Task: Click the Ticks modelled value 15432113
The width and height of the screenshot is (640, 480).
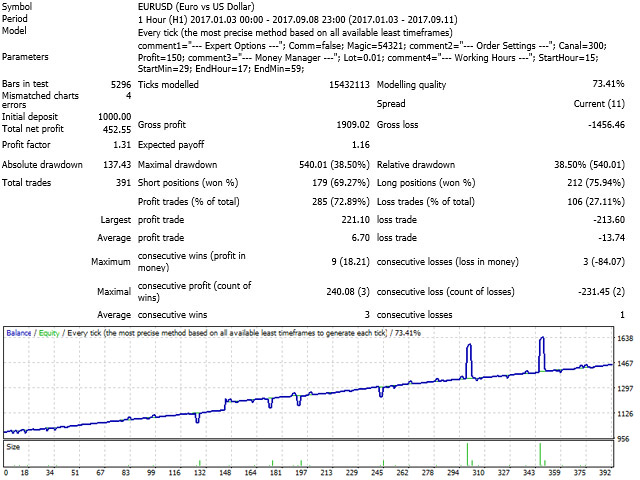Action: (x=344, y=86)
